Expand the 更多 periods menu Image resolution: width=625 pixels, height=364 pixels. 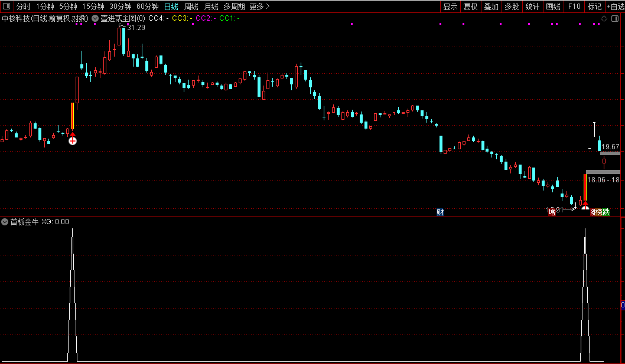pos(259,6)
